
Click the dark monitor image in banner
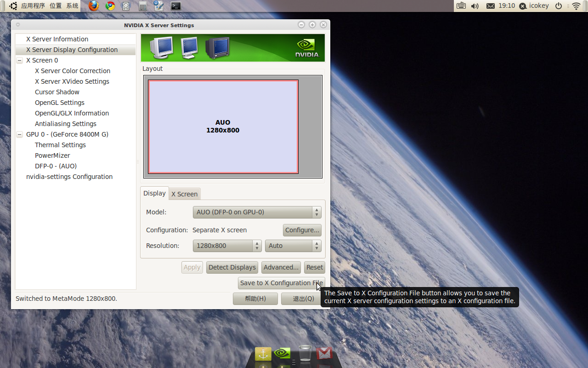[x=217, y=48]
